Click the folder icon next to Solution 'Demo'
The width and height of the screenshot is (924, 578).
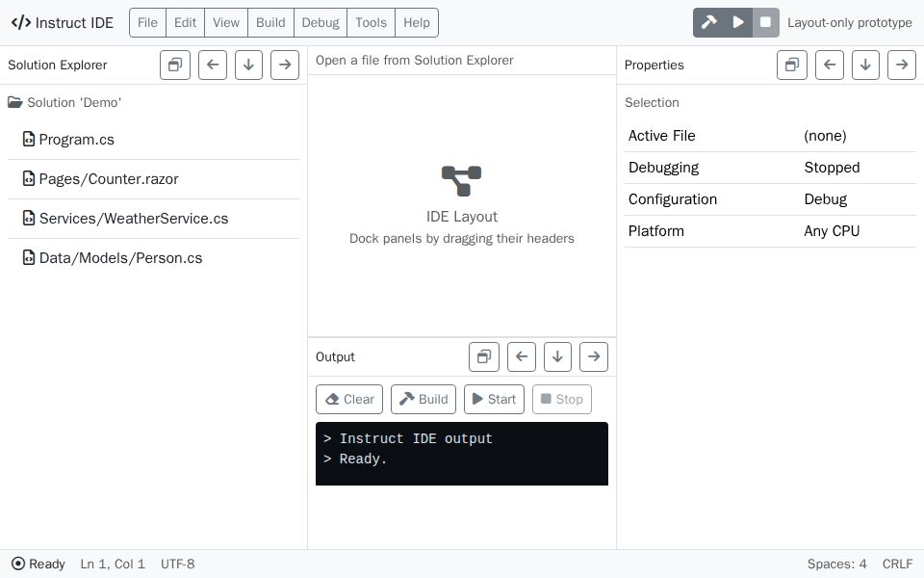pyautogui.click(x=13, y=102)
